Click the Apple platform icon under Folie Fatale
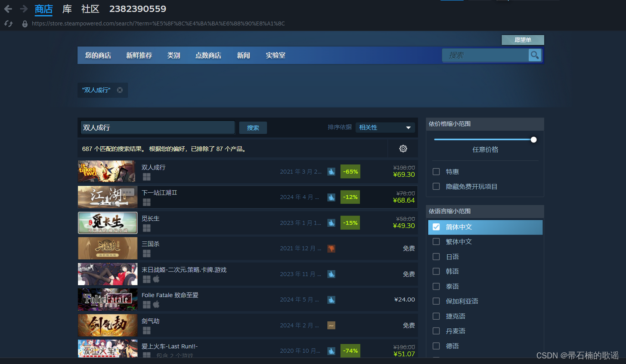This screenshot has width=626, height=364. coord(156,304)
